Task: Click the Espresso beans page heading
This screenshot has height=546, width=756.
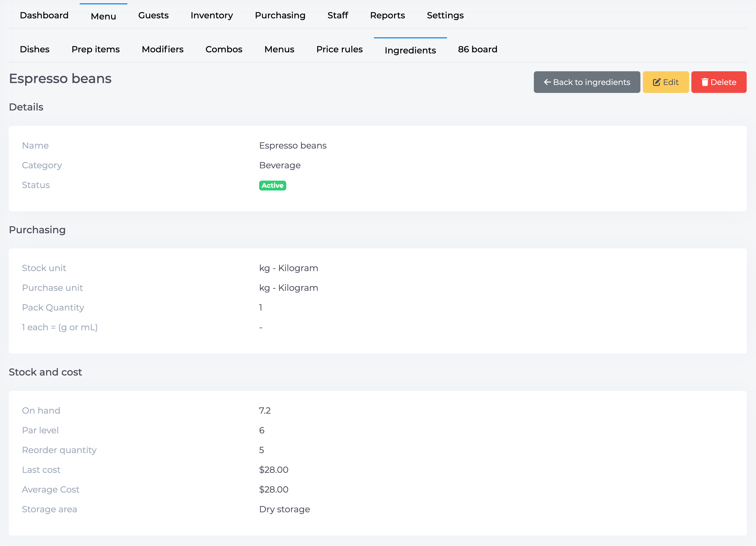Action: pyautogui.click(x=60, y=79)
